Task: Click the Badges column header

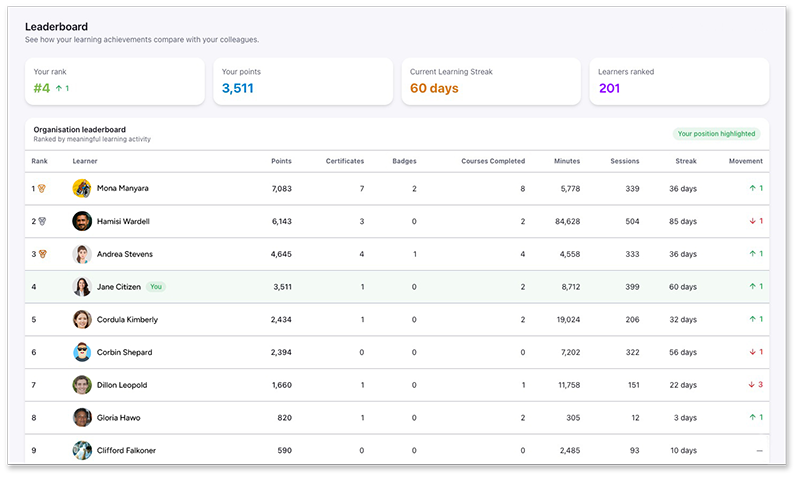Action: pos(404,161)
